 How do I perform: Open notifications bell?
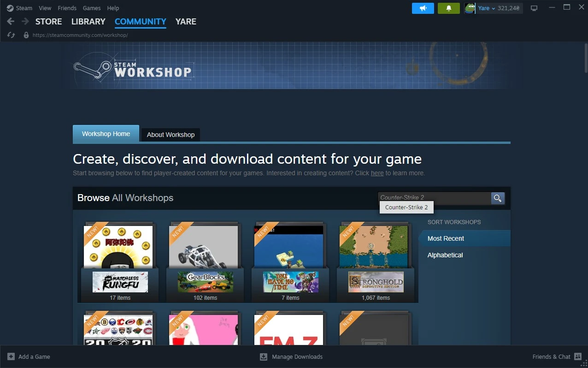point(449,8)
